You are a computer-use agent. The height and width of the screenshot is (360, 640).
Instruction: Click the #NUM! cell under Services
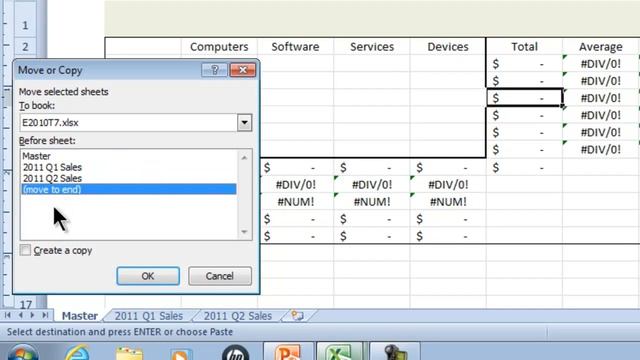point(372,202)
